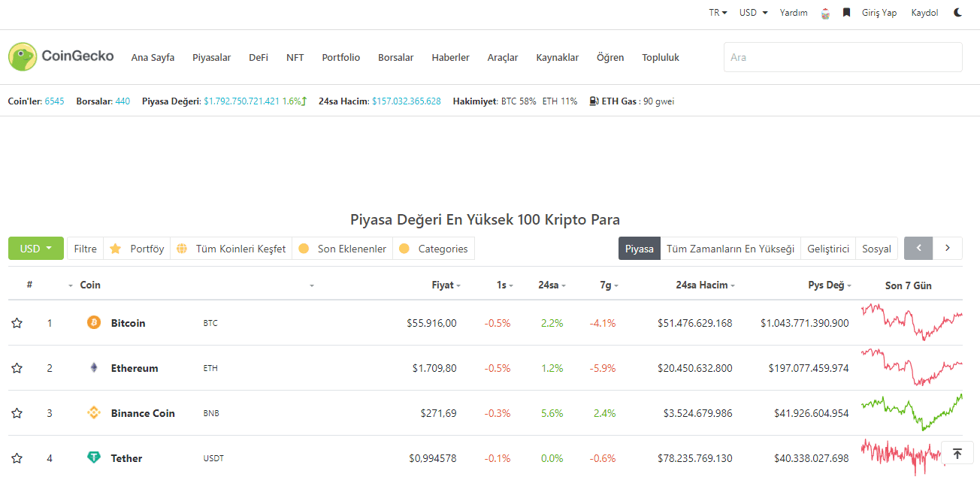Favorite Tether with its star

(x=17, y=458)
